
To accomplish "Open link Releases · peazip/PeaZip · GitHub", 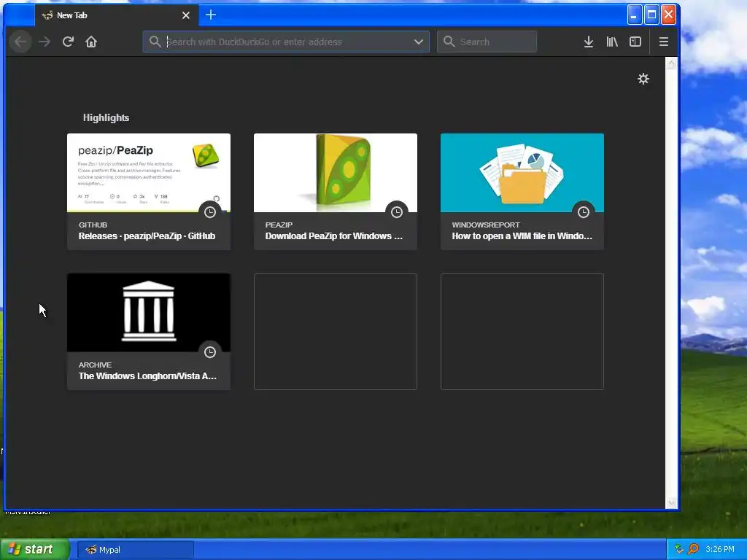I will [x=147, y=236].
